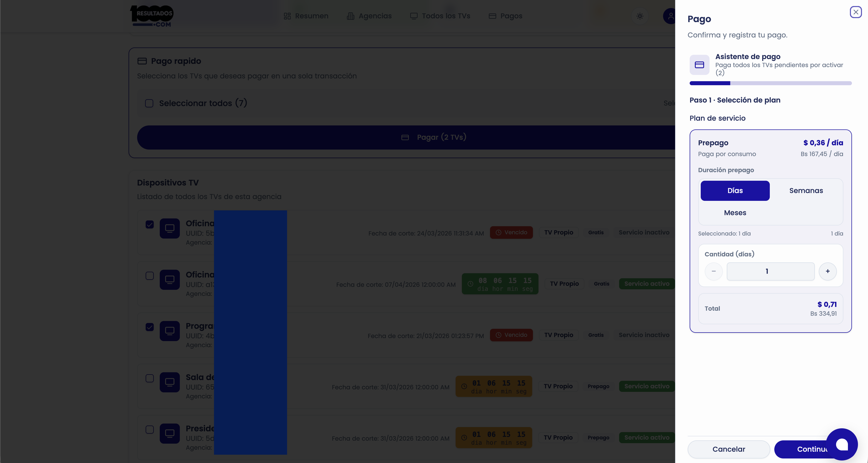Select the Meses duration option
This screenshot has height=463, width=868.
735,213
